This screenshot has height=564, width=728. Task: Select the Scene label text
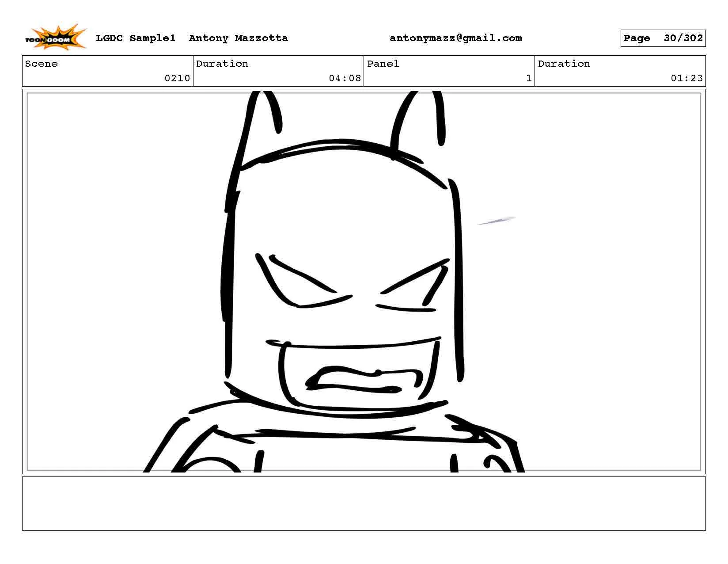tap(42, 64)
